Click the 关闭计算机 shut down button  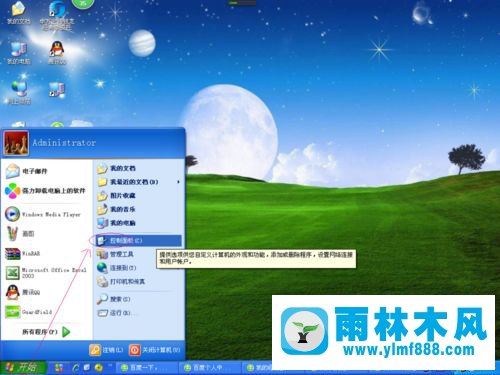coord(155,350)
